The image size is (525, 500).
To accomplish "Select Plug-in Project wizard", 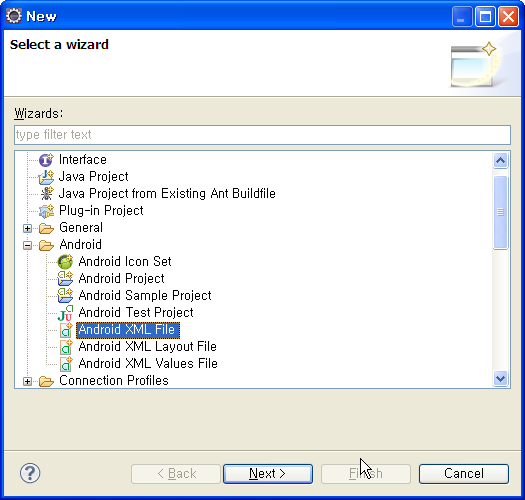I will 101,211.
